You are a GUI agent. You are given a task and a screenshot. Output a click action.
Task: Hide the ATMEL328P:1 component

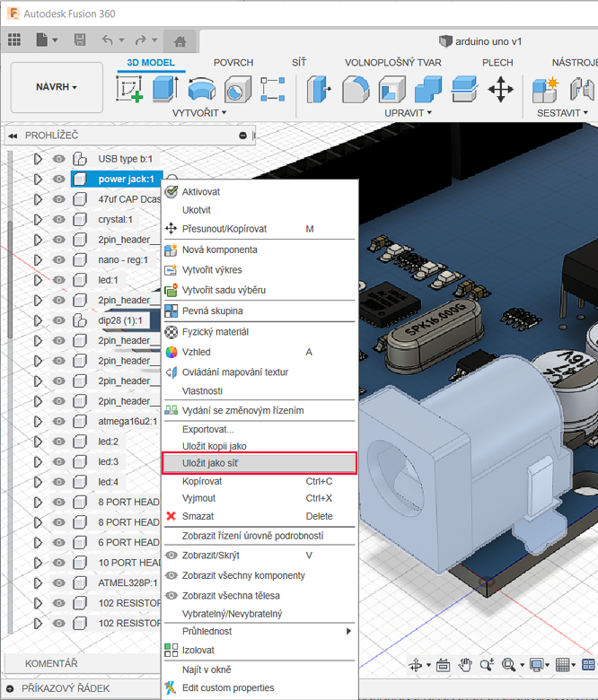click(58, 583)
